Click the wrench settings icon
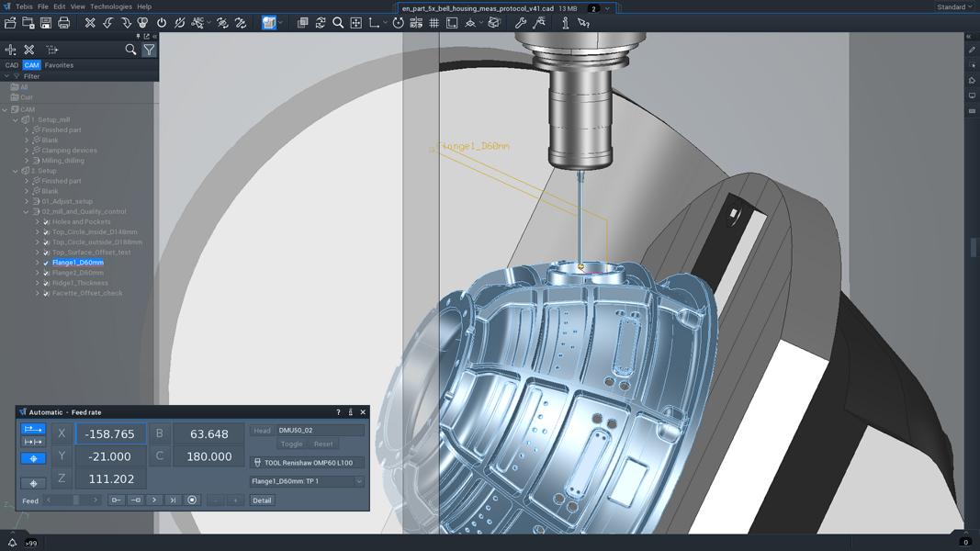 [520, 23]
